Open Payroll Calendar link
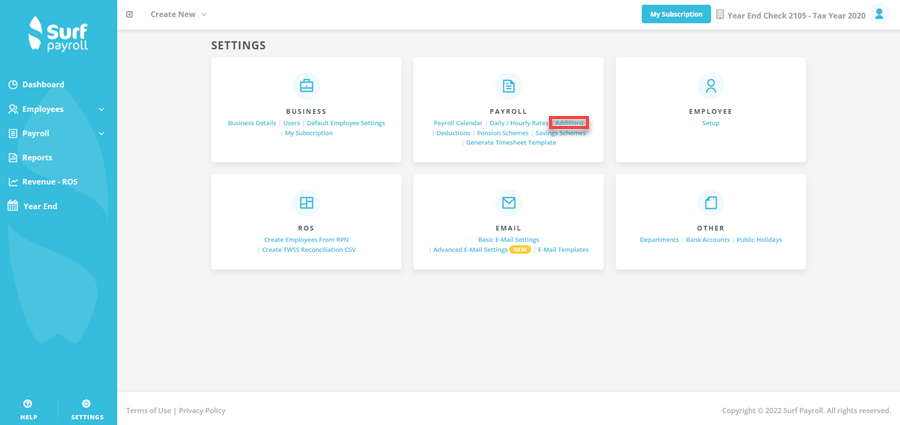Screen dimensions: 900x425 tap(458, 123)
